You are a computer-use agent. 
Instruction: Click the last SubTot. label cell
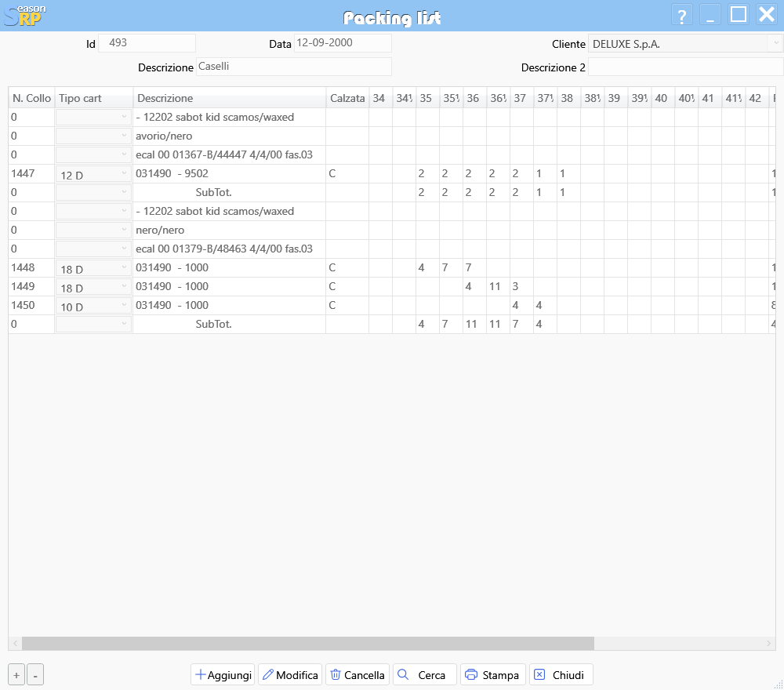click(230, 324)
